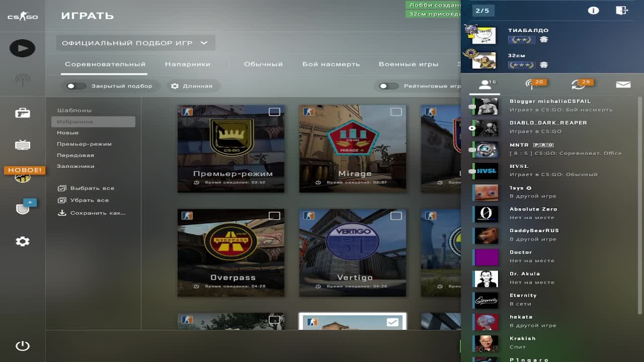Click friend Krakish
The image size is (644, 362).
tap(552, 343)
